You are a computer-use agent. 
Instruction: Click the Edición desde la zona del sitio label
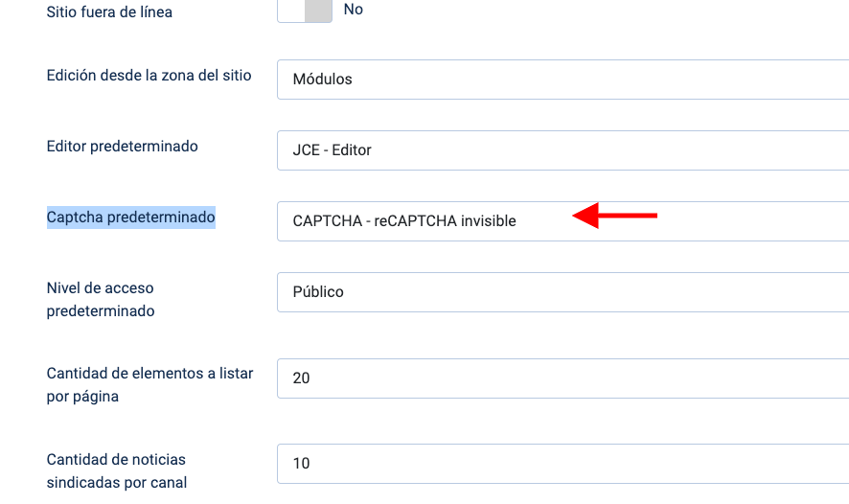[x=149, y=76]
